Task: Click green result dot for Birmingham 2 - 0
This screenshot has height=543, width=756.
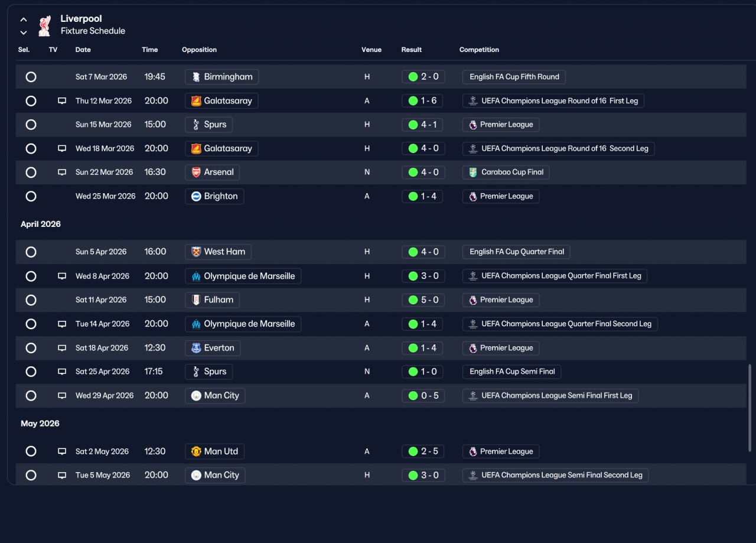Action: [x=413, y=77]
